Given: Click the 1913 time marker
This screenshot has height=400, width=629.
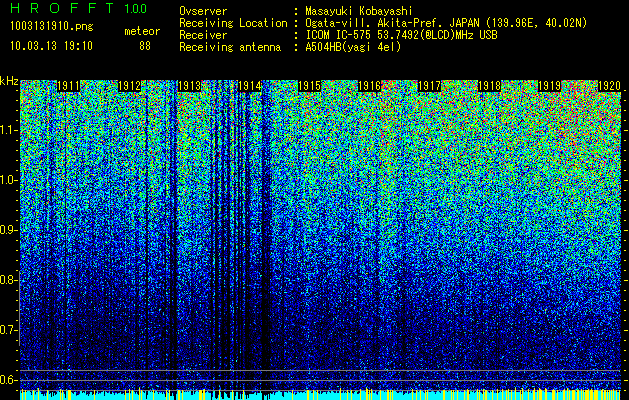Looking at the screenshot, I should coord(189,86).
